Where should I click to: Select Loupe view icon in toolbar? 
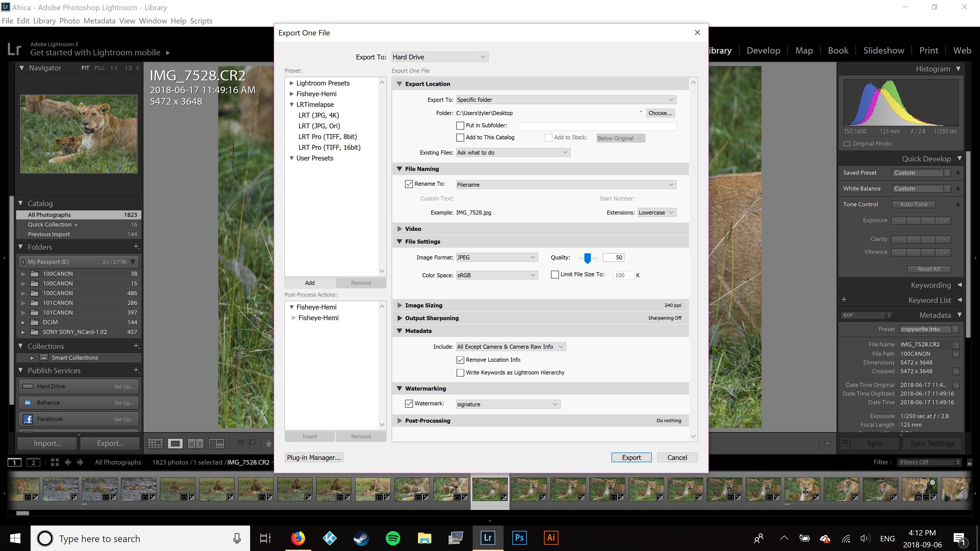pyautogui.click(x=175, y=443)
